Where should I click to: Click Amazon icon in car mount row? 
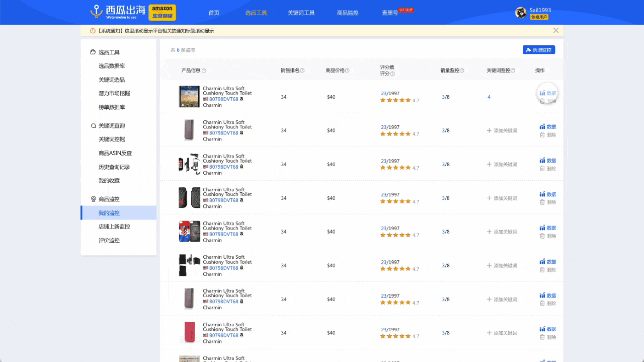click(242, 167)
